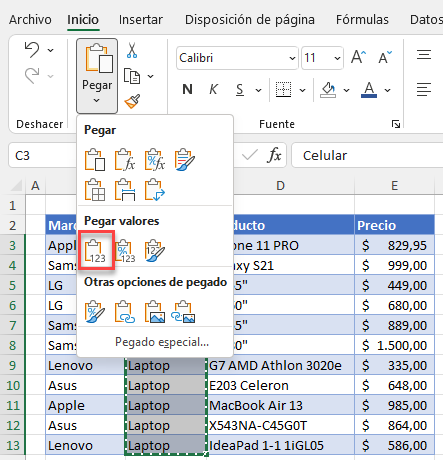
Task: Click the Insert Function fx icon
Action: pyautogui.click(x=274, y=155)
